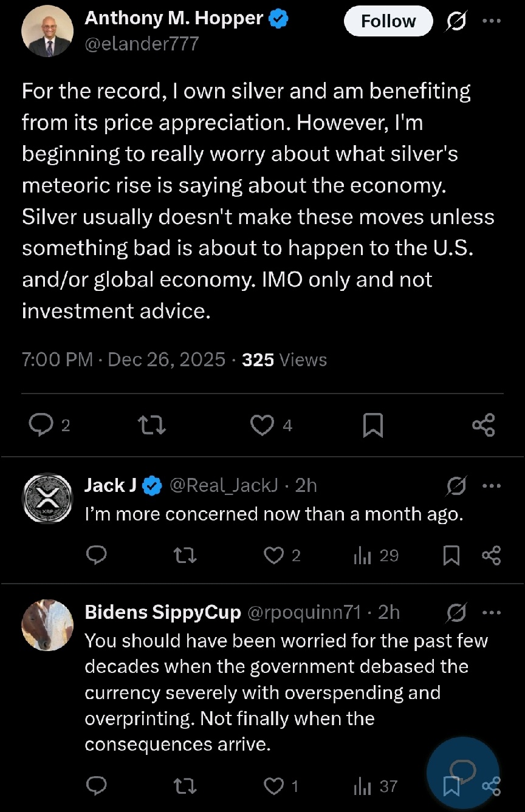Image resolution: width=525 pixels, height=812 pixels.
Task: Share the main post by Anthony Hopper
Action: [x=484, y=425]
